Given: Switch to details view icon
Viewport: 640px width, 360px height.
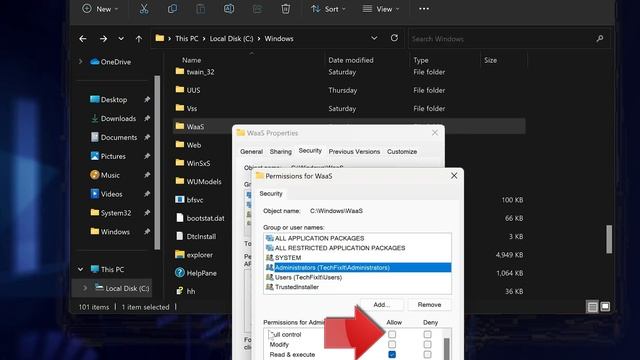Looking at the screenshot, I should pyautogui.click(x=592, y=307).
